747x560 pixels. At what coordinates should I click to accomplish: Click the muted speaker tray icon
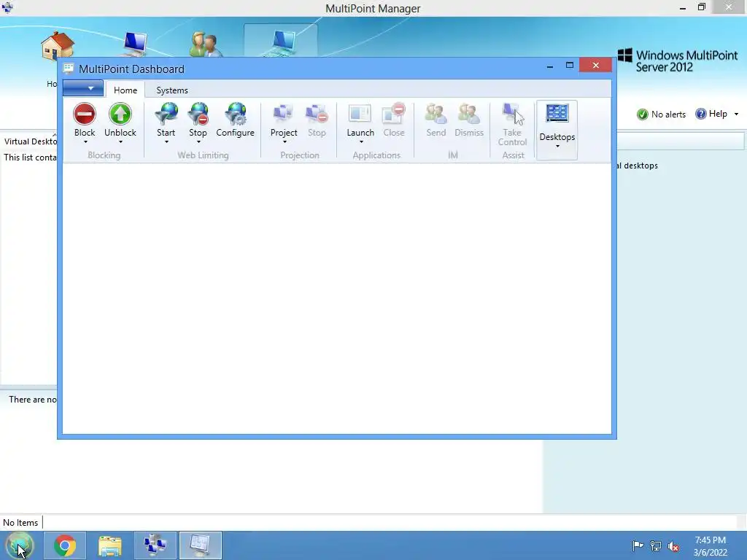click(673, 546)
